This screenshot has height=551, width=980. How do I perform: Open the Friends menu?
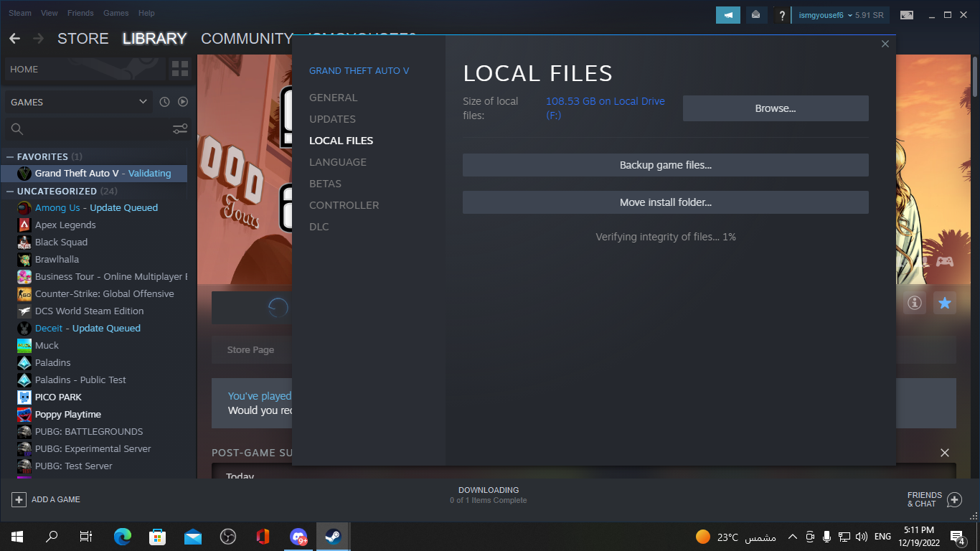[80, 13]
